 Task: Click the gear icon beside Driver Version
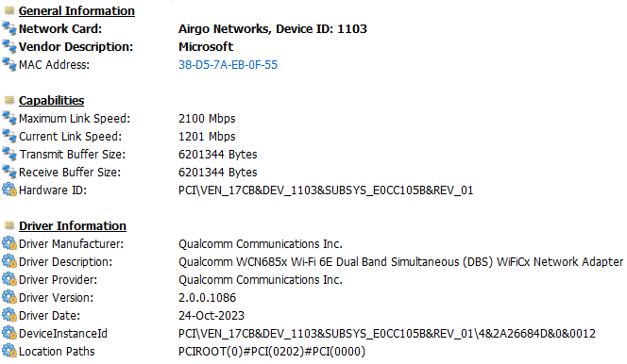click(x=9, y=298)
